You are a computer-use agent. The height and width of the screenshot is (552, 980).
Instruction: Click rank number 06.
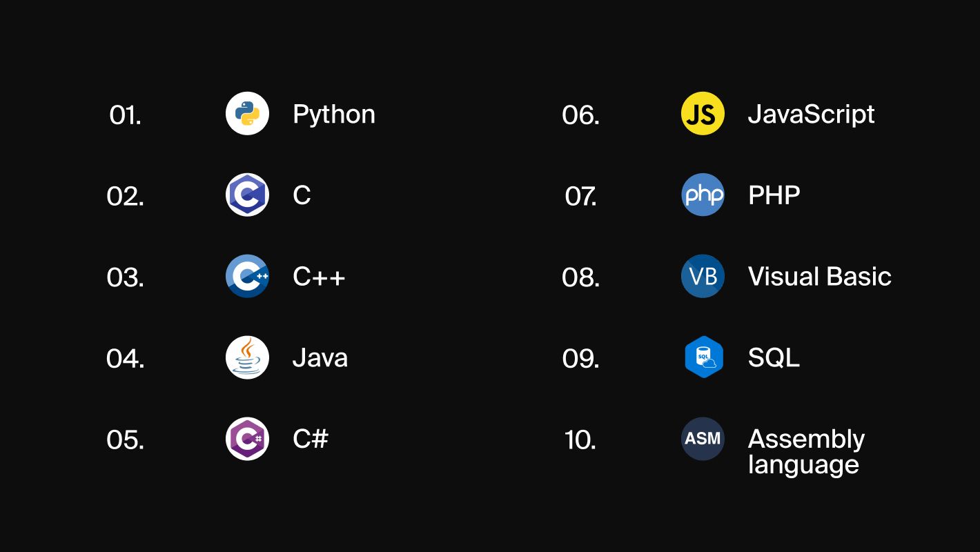point(580,115)
